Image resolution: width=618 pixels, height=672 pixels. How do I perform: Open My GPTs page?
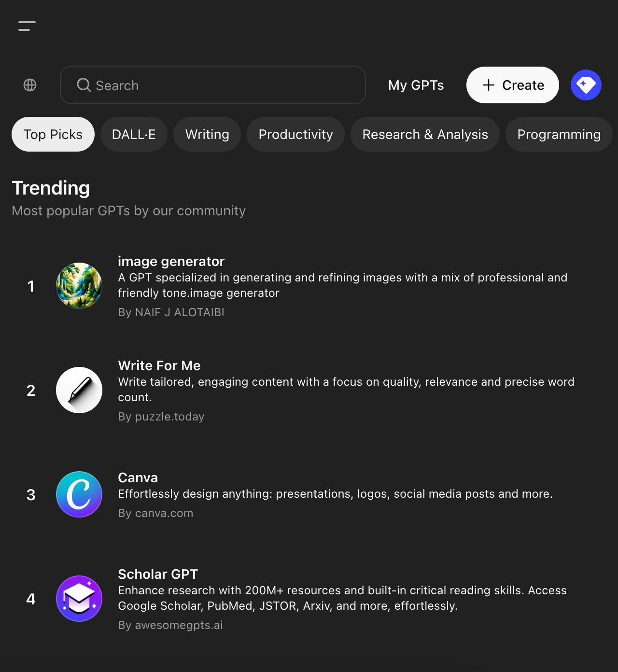pyautogui.click(x=416, y=85)
